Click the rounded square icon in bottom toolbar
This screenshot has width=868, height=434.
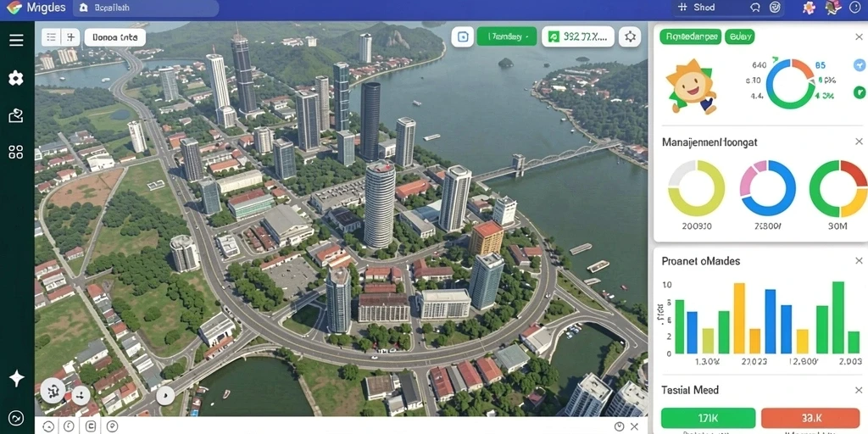pyautogui.click(x=91, y=426)
